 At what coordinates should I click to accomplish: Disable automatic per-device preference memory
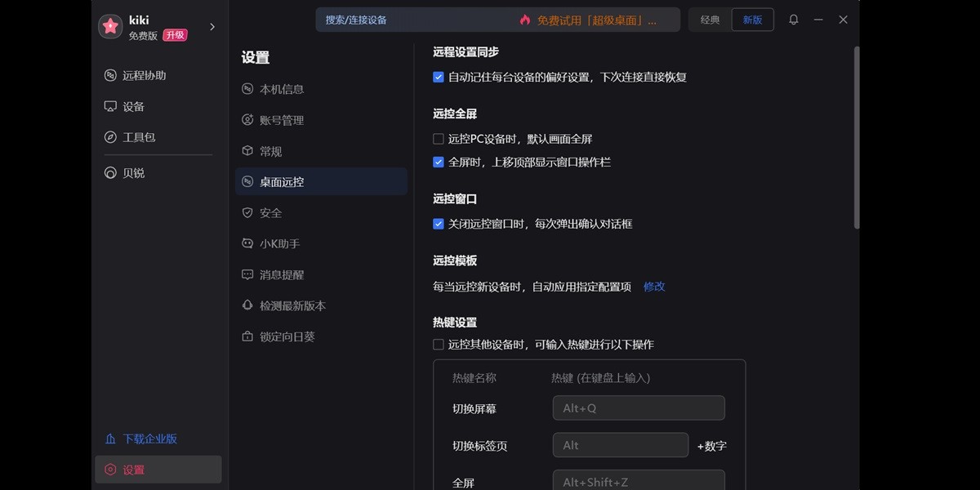click(x=439, y=77)
